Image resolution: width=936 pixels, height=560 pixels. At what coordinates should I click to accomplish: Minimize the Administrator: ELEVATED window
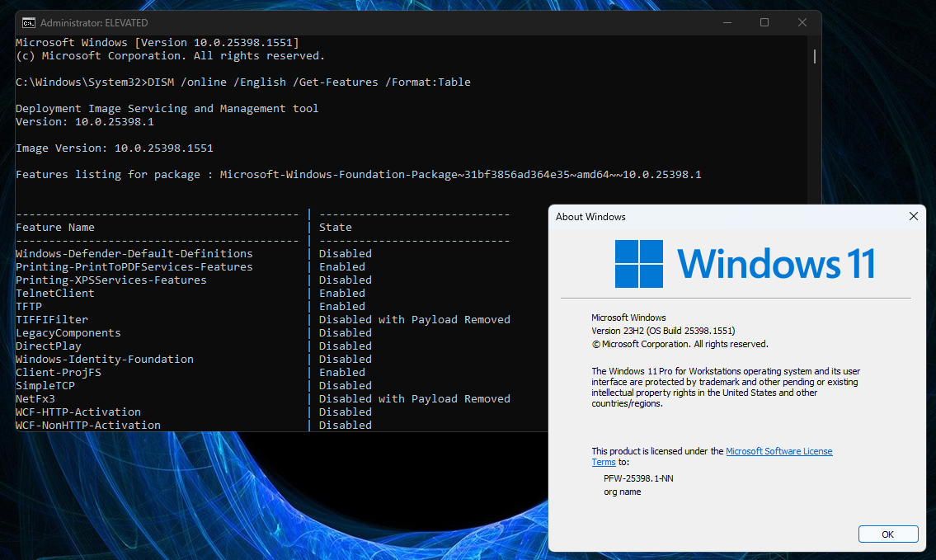727,23
